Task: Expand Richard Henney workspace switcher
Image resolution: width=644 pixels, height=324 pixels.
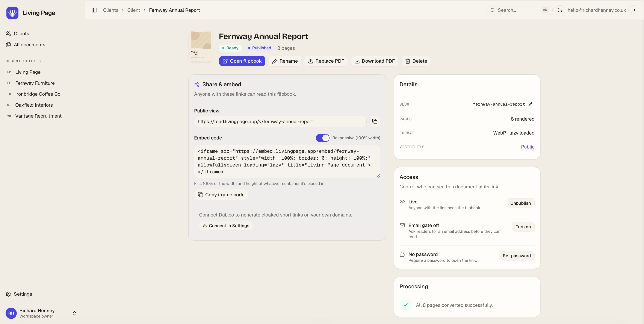Action: coord(74,313)
